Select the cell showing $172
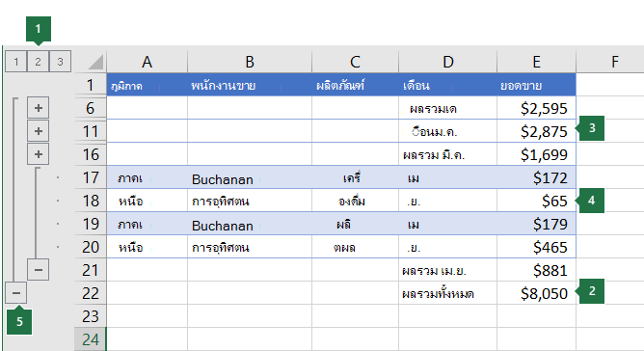644x351 pixels. (x=536, y=177)
